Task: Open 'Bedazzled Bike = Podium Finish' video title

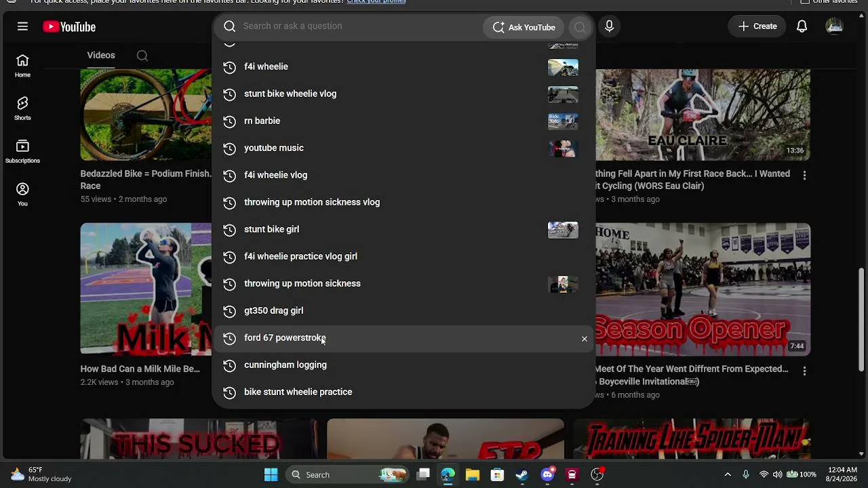Action: tap(146, 180)
